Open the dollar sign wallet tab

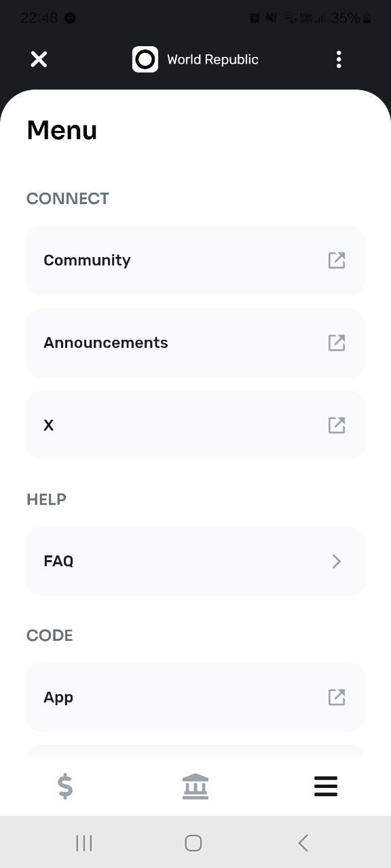[65, 787]
